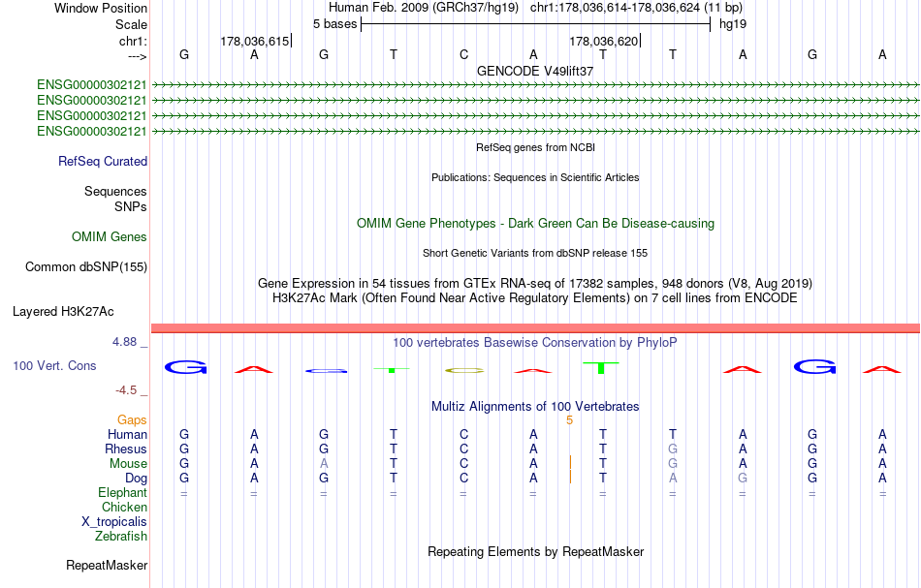This screenshot has height=588, width=921.
Task: Click the chr1: ruler label
Action: (x=133, y=41)
